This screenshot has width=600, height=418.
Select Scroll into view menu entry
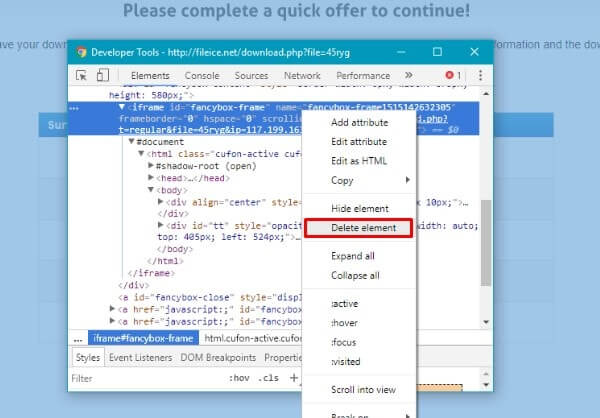(359, 390)
